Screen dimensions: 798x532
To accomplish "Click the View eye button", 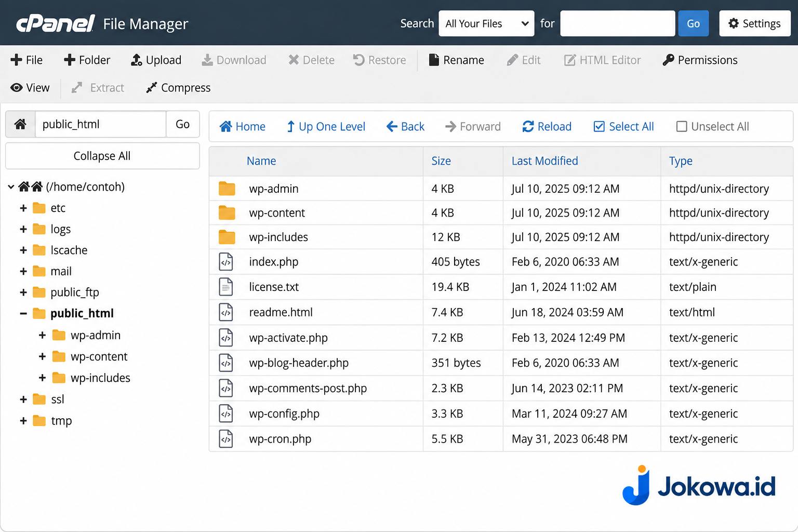I will [30, 88].
